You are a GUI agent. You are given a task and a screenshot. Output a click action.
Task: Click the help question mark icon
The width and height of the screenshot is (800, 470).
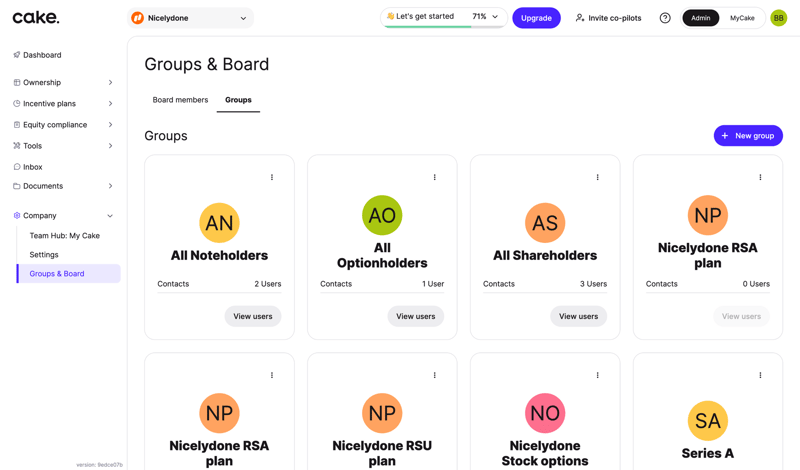[665, 18]
